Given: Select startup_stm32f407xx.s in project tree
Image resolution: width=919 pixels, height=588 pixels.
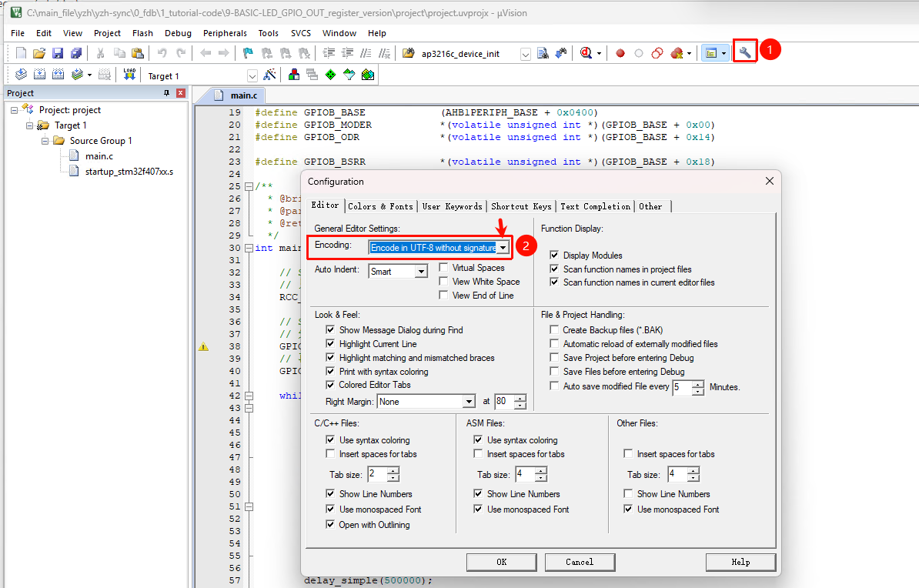Looking at the screenshot, I should (129, 171).
